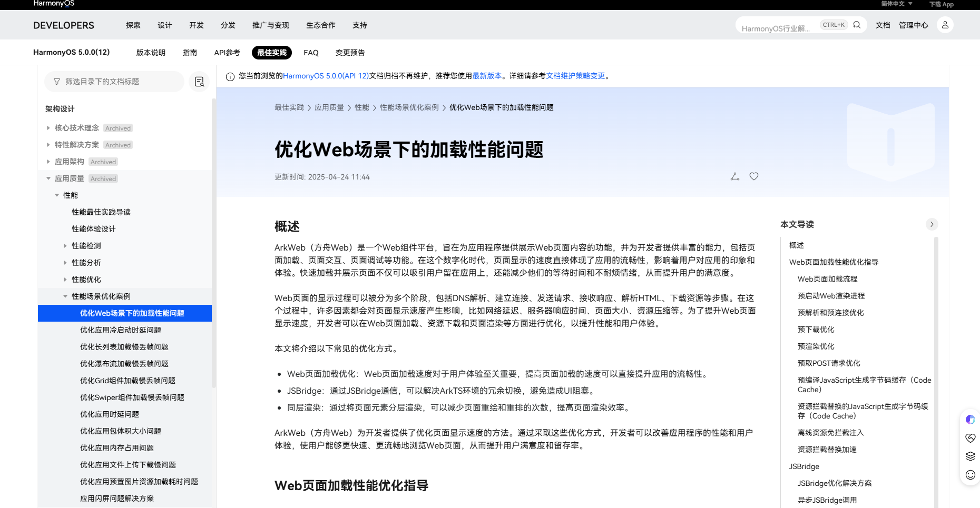
Task: Open the 生态合作 menu
Action: (321, 25)
